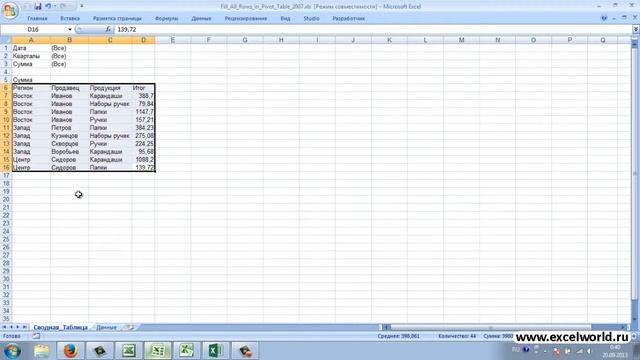Open the Studio ribbon tab
The height and width of the screenshot is (360, 640).
coord(311,18)
